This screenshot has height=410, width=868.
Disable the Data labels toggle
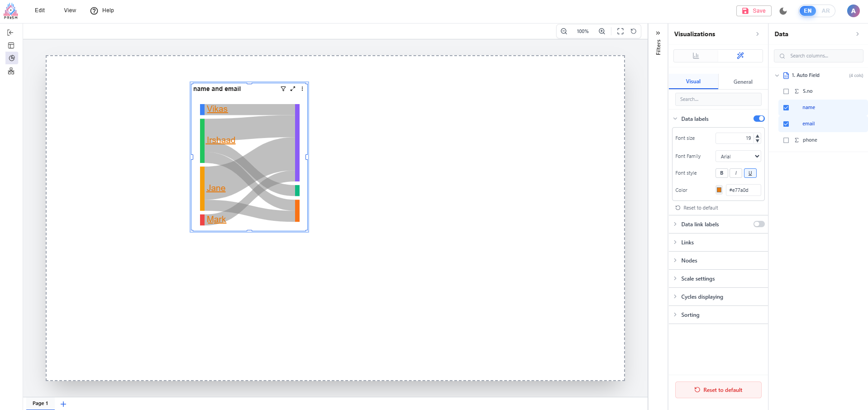pos(759,119)
